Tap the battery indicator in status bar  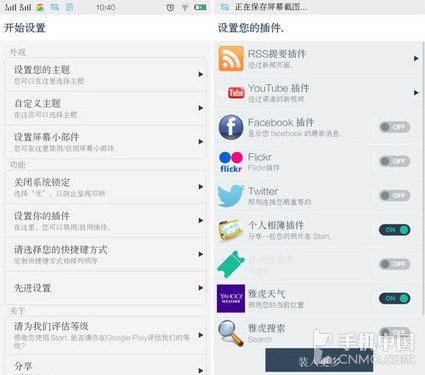tap(200, 7)
